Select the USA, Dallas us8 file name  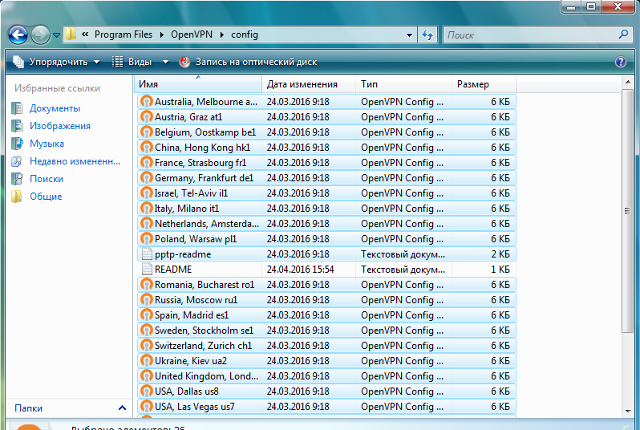click(x=186, y=391)
